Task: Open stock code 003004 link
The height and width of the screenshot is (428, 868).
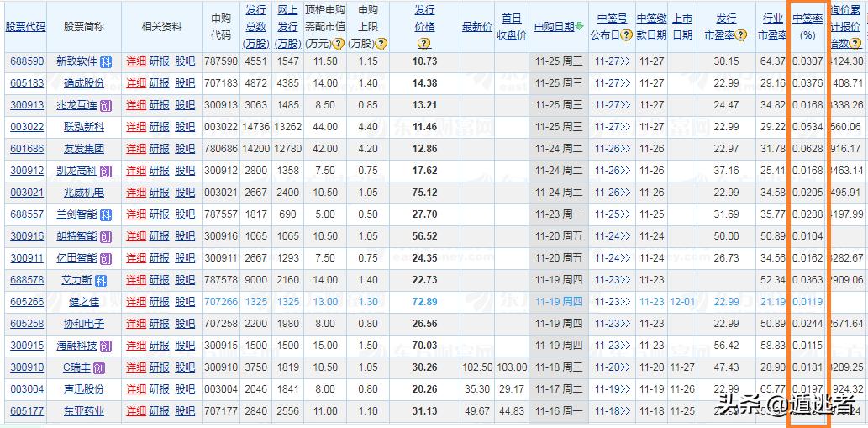Action: coord(27,390)
